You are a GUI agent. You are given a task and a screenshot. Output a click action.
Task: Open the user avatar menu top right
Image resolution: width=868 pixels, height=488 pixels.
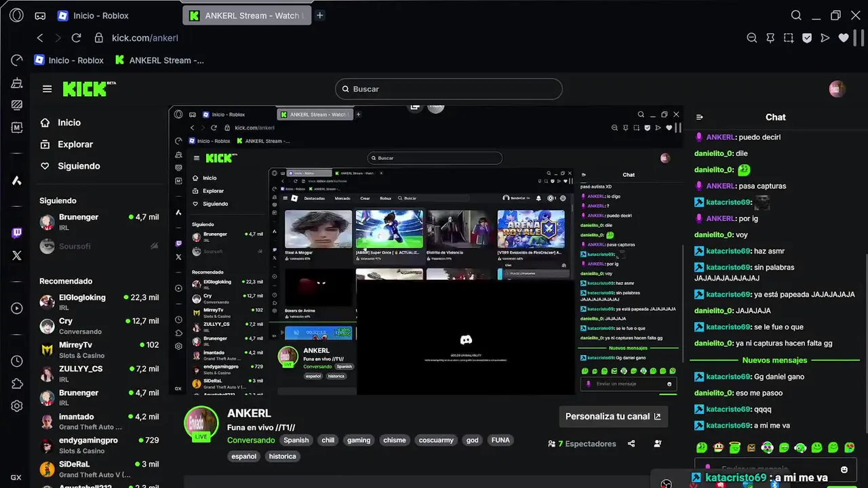click(837, 89)
